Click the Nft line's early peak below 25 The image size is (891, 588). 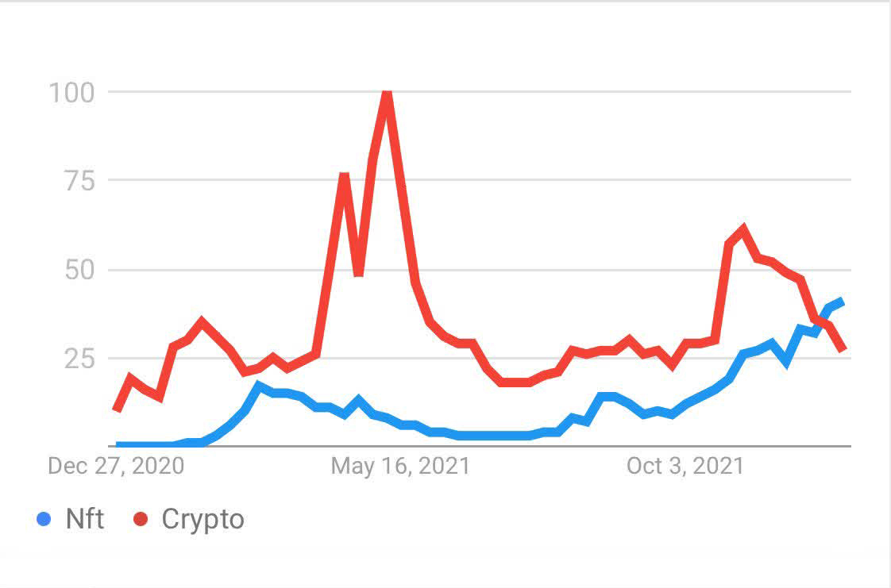(x=258, y=386)
